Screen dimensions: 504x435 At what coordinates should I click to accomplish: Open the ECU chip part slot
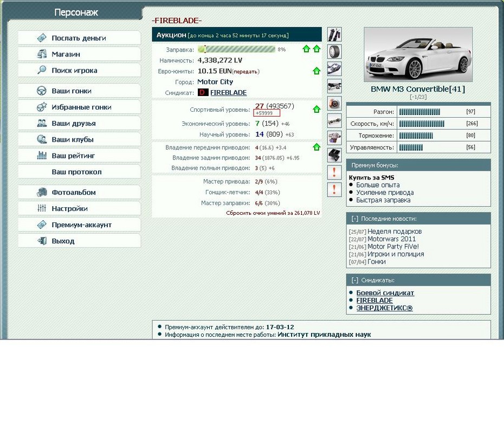tap(334, 156)
